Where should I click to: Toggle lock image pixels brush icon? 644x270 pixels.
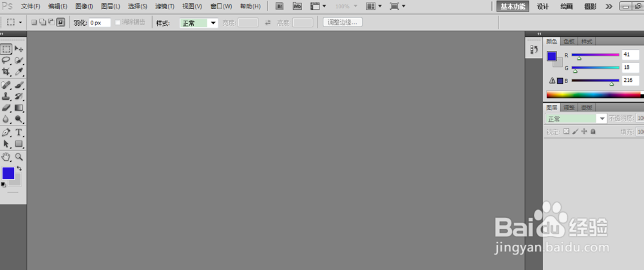click(575, 131)
